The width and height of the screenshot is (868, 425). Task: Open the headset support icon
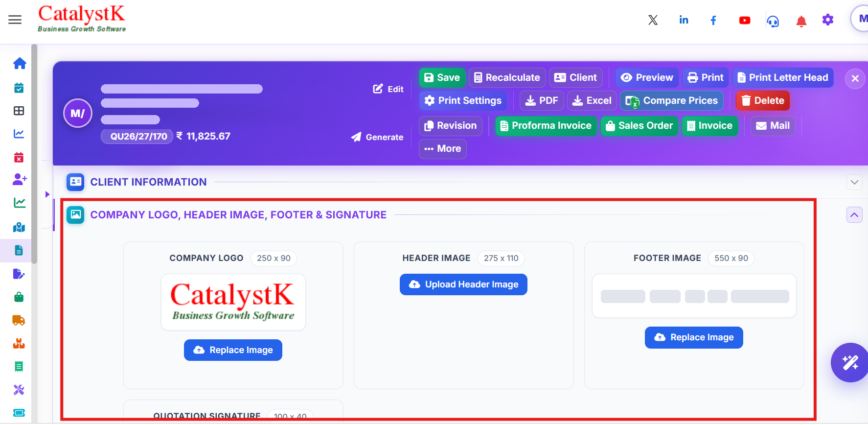coord(773,21)
